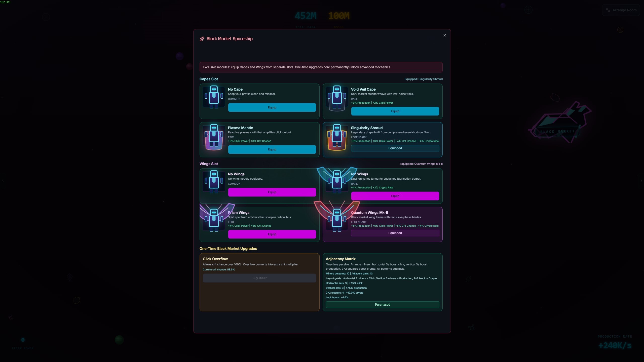Click the Wings Slot heading
Screen dimensions: 644x362
tap(209, 164)
